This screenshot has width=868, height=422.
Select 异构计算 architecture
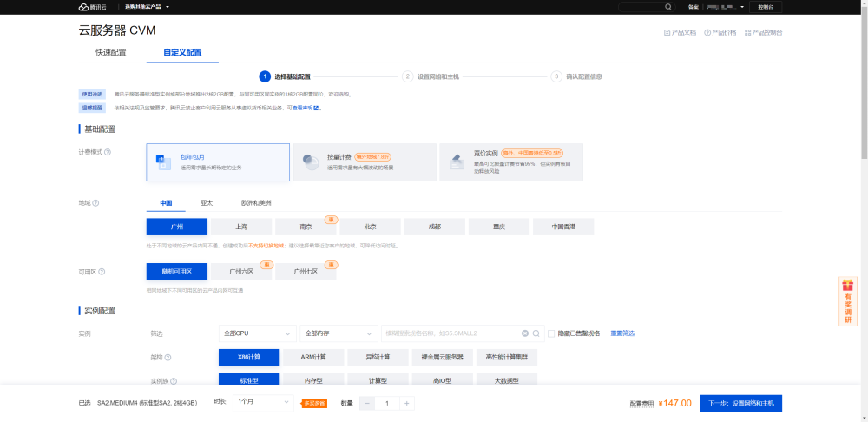point(378,357)
